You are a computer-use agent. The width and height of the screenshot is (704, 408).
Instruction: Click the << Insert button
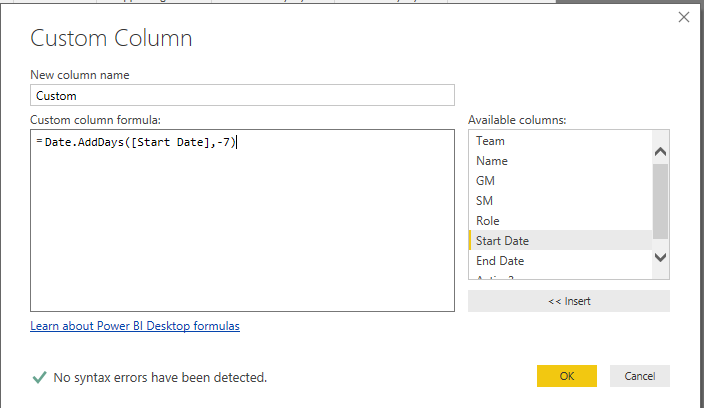pos(569,301)
